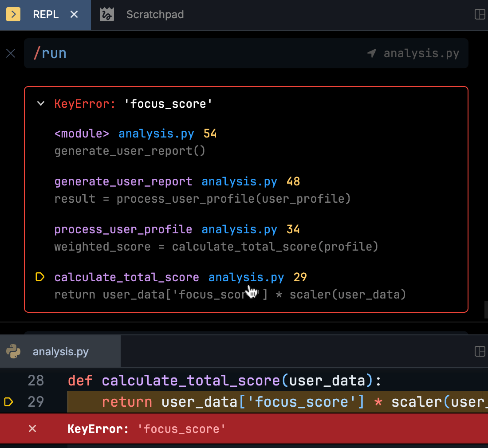Click the REPL output scrollbar
Screen dimensions: 488x448
tap(486, 310)
